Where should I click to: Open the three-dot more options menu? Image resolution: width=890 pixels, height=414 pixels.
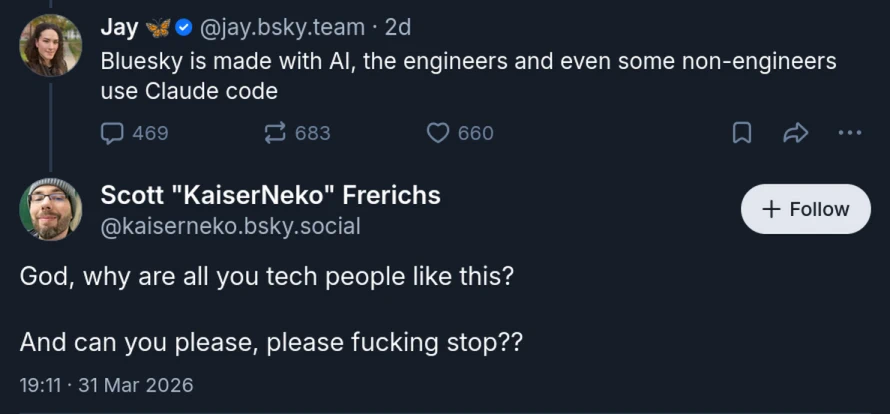point(850,133)
